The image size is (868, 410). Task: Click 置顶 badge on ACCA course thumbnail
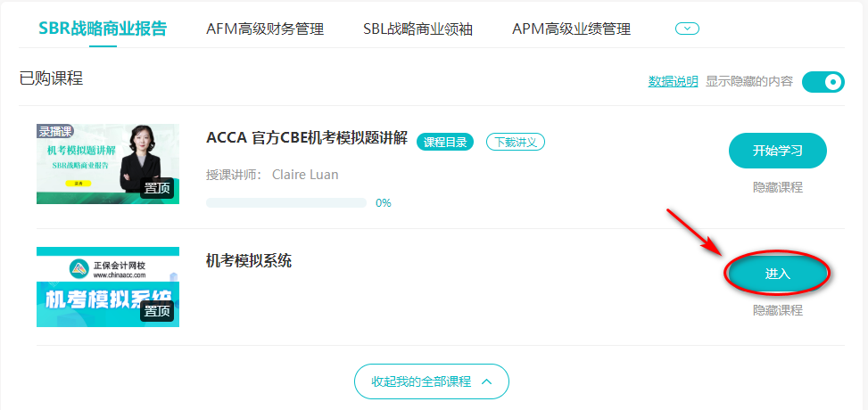pyautogui.click(x=157, y=188)
